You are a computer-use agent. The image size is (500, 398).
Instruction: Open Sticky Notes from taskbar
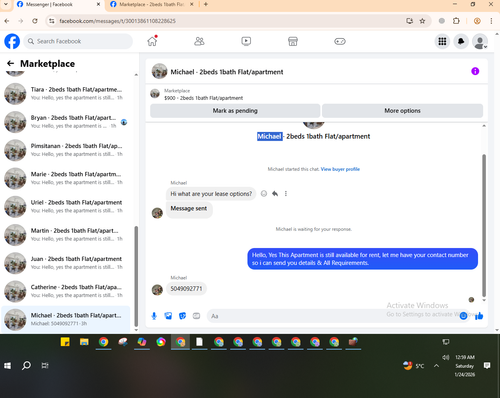click(x=65, y=342)
